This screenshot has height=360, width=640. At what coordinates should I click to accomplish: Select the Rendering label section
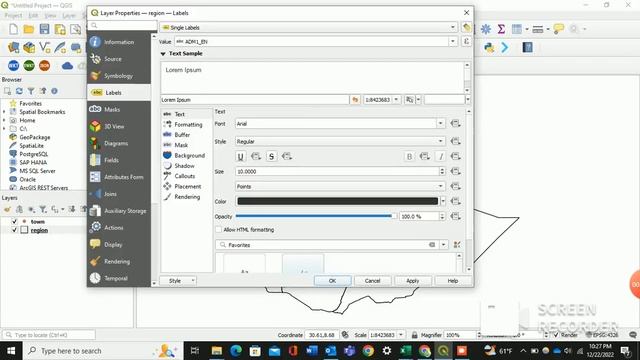click(x=187, y=197)
